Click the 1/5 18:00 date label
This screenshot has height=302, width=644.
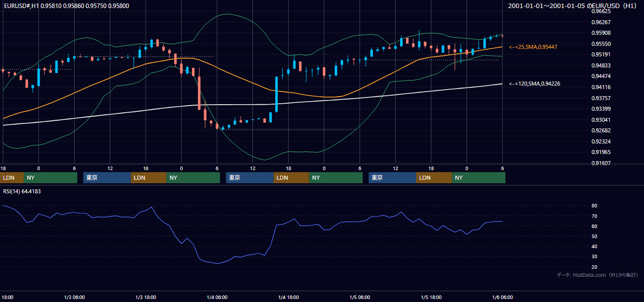click(431, 297)
